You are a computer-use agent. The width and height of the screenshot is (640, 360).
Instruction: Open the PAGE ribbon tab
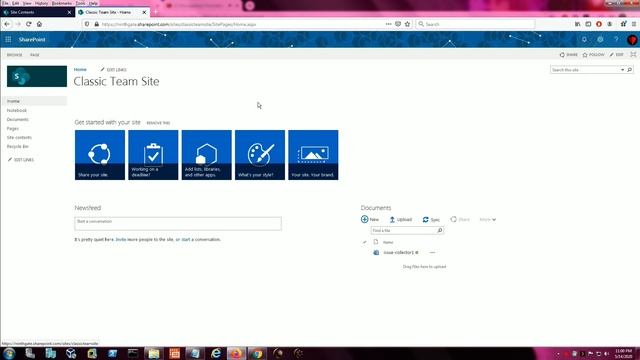click(x=35, y=55)
